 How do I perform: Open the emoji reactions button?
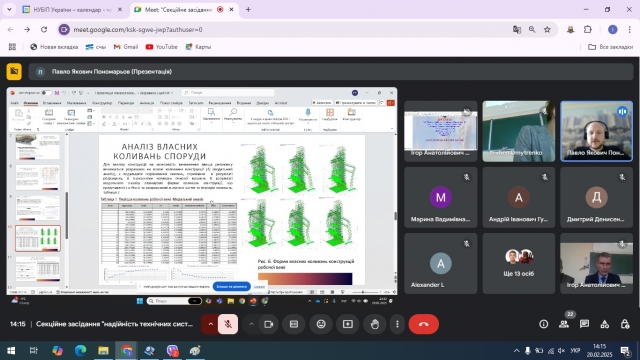pos(321,324)
